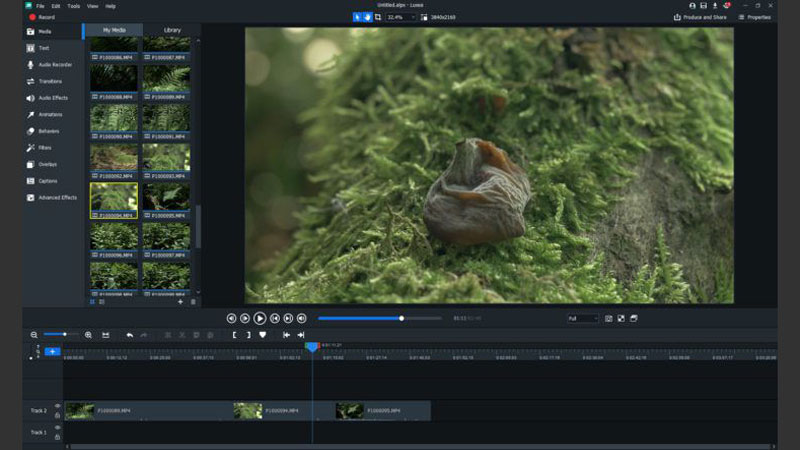Screen dimensions: 800x450
Task: Open the Transitions panel in sidebar
Action: click(50, 81)
